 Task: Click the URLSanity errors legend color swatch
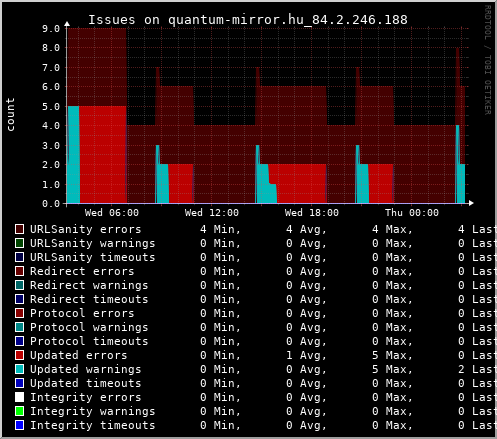(20, 229)
